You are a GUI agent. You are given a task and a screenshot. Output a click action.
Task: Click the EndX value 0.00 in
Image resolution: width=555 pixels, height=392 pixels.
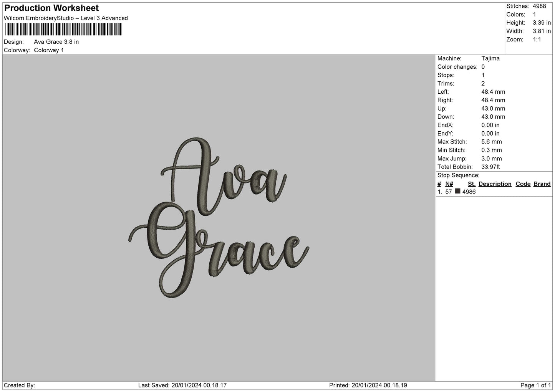[490, 125]
